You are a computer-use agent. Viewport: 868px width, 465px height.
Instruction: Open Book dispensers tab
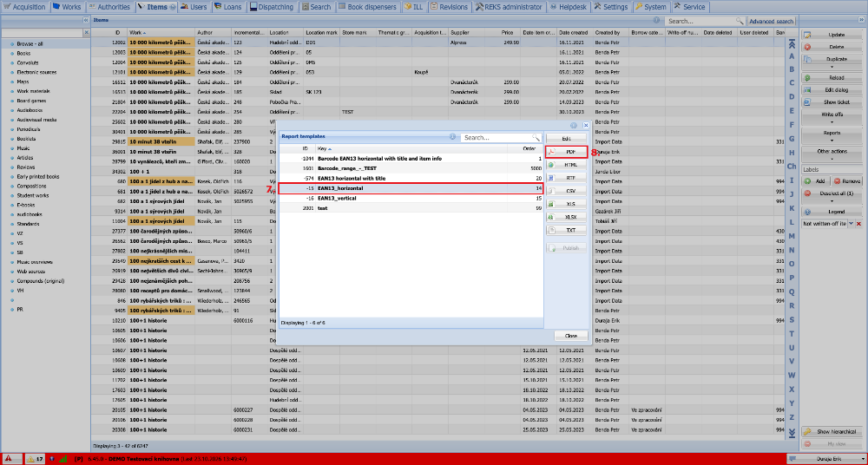[367, 7]
